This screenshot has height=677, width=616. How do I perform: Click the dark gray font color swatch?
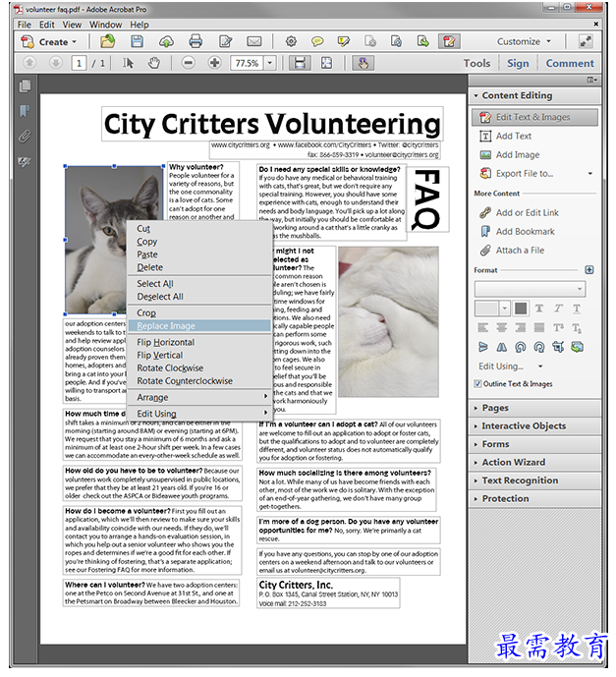(521, 309)
